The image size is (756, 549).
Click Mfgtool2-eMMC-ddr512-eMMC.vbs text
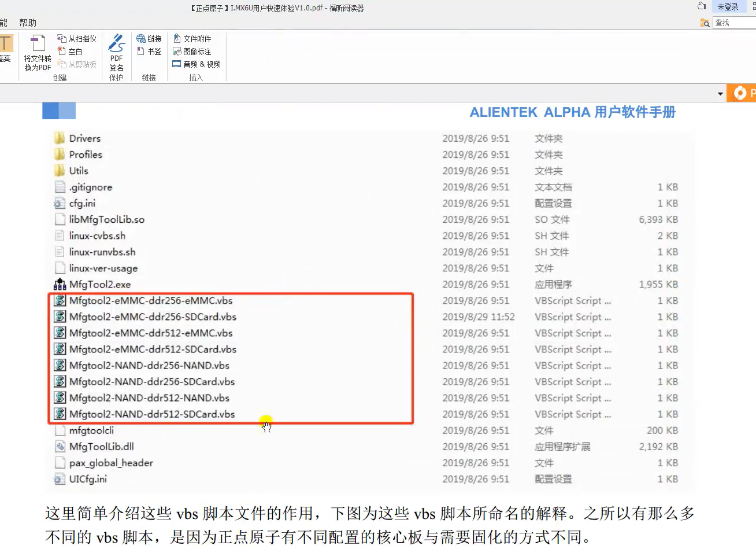(x=151, y=333)
